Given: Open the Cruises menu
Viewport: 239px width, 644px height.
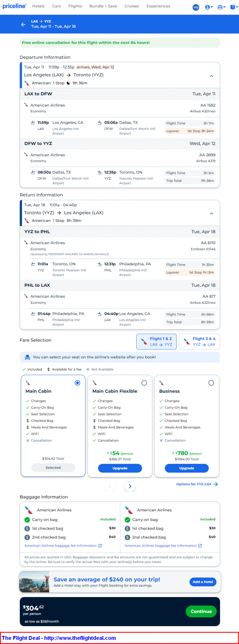Looking at the screenshot, I should (x=132, y=6).
